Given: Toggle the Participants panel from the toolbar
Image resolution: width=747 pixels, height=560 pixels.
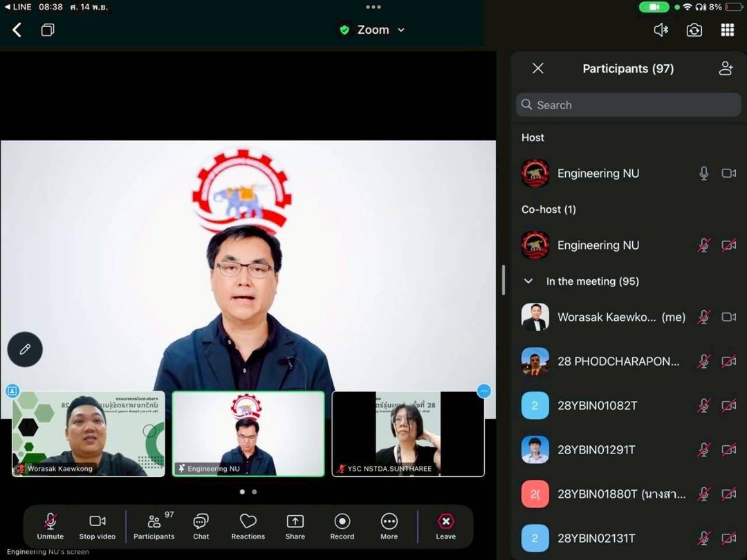Looking at the screenshot, I should 154,527.
